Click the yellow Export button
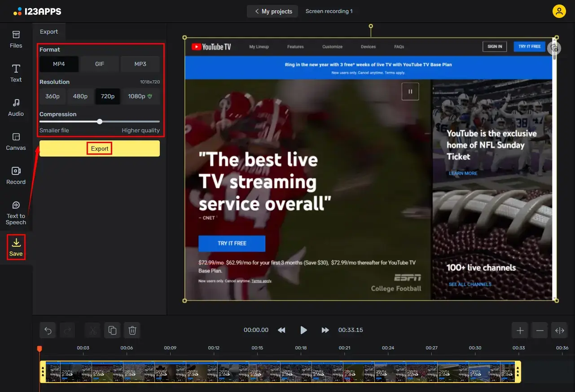Screen dimensions: 575x392 (x=100, y=148)
